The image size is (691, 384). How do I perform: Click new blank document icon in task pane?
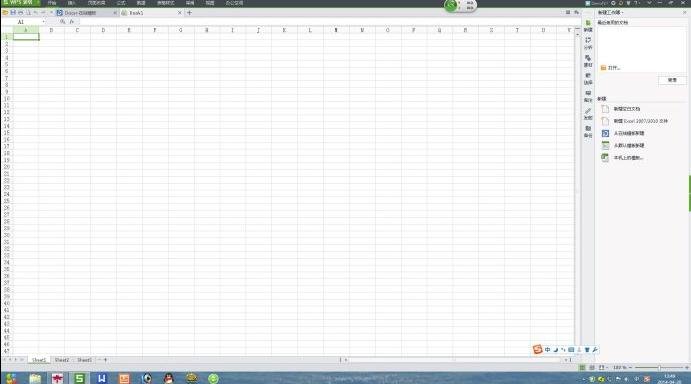tap(606, 108)
